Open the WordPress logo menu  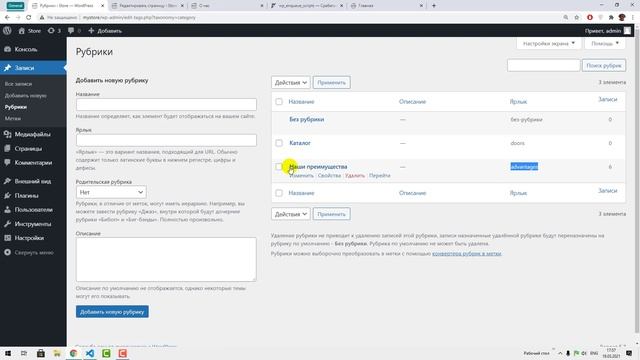click(x=7, y=31)
